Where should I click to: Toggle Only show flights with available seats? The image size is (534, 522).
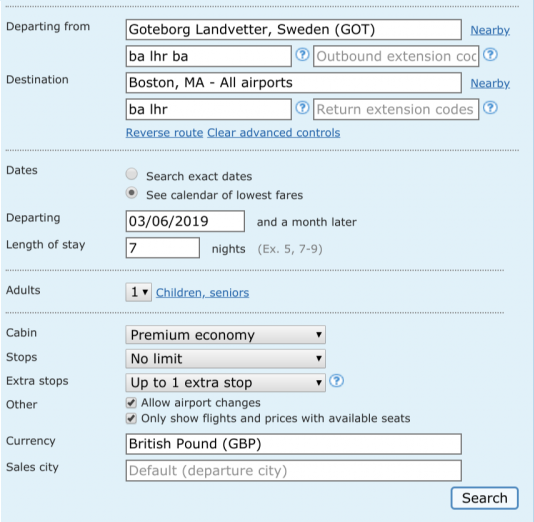pyautogui.click(x=131, y=418)
